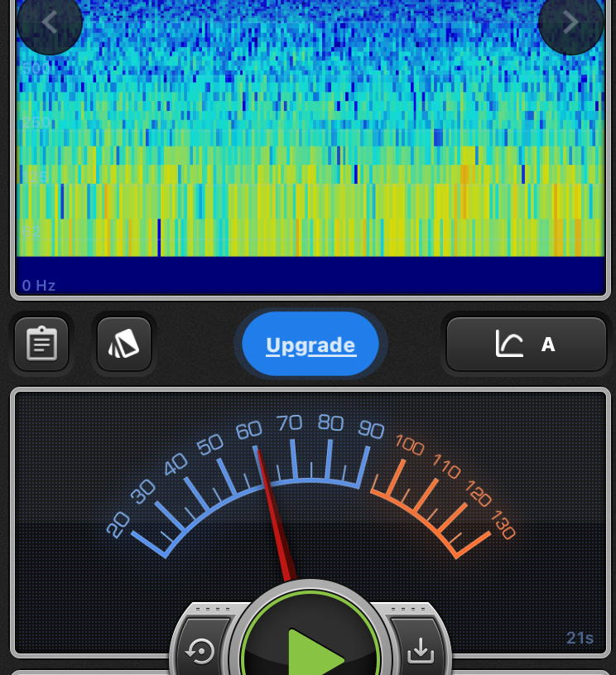Open the clipboard notes icon
Image resolution: width=616 pixels, height=675 pixels.
(41, 344)
